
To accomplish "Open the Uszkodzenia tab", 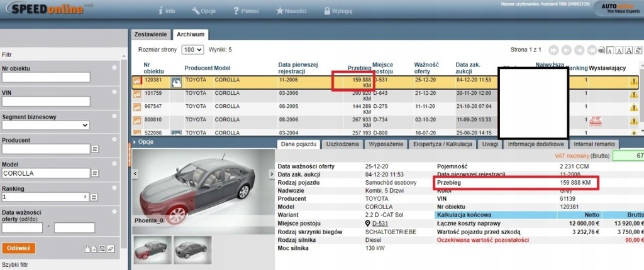I will pos(343,144).
